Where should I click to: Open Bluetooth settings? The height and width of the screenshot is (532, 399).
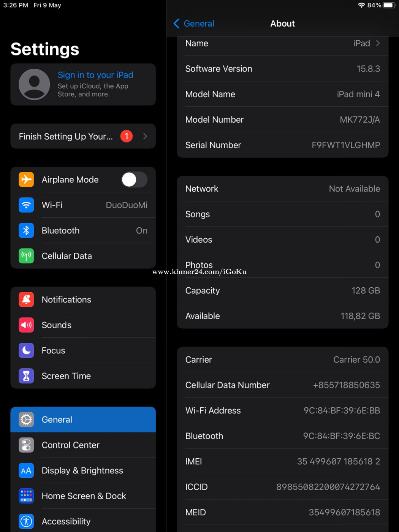[x=83, y=230]
